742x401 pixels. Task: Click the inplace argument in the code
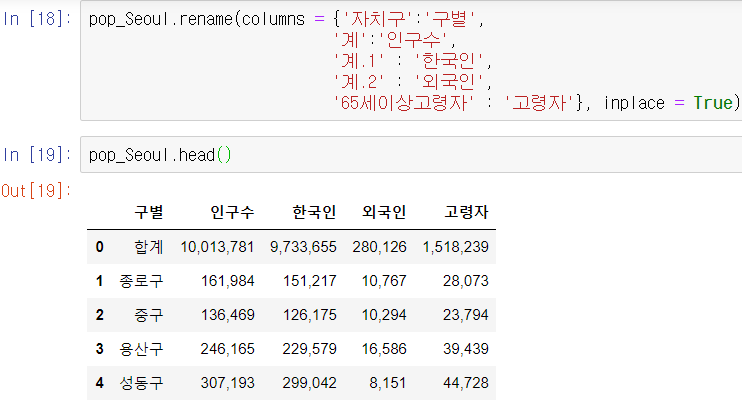pyautogui.click(x=634, y=103)
